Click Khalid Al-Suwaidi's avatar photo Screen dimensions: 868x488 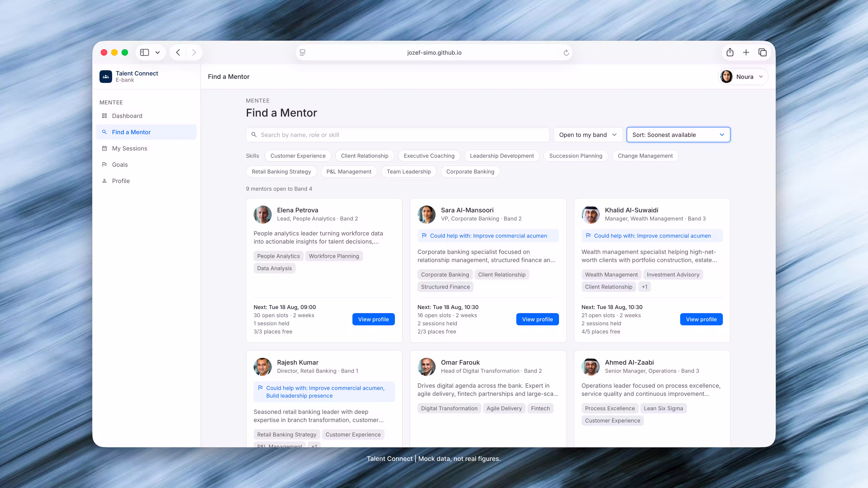pos(590,215)
